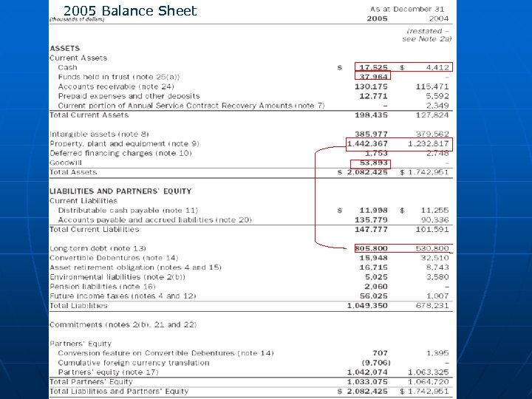This screenshot has height=399, width=532.
Task: Click the Goodwill value 53,893
Action: pyautogui.click(x=373, y=163)
